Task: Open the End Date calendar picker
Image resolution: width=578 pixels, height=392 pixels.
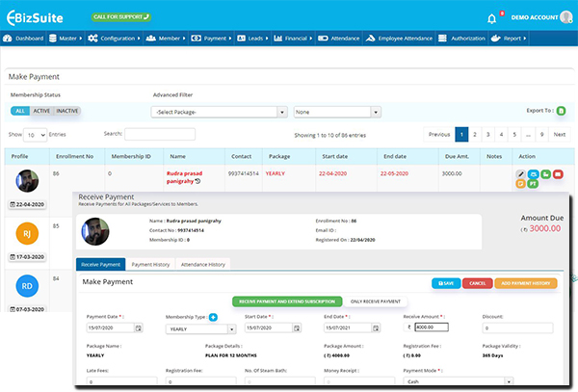Action: pyautogui.click(x=376, y=327)
